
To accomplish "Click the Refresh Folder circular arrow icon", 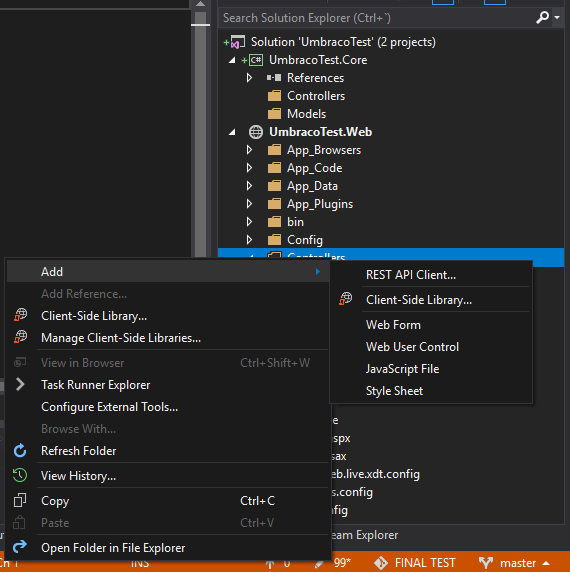I will pyautogui.click(x=20, y=451).
